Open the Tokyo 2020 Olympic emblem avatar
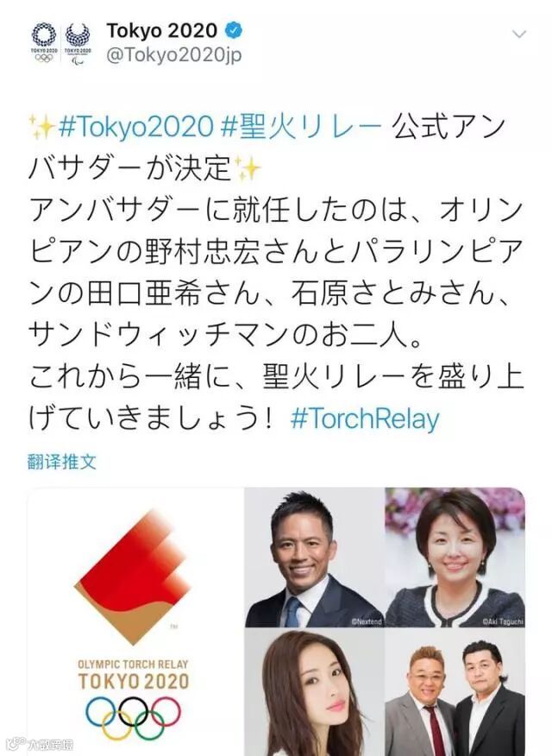The image size is (552, 756). coord(44,43)
